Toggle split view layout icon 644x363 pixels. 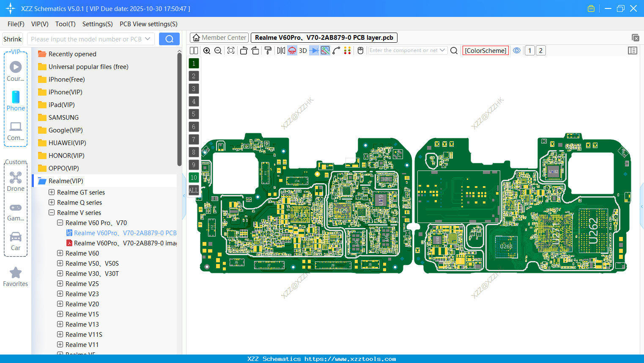click(194, 50)
